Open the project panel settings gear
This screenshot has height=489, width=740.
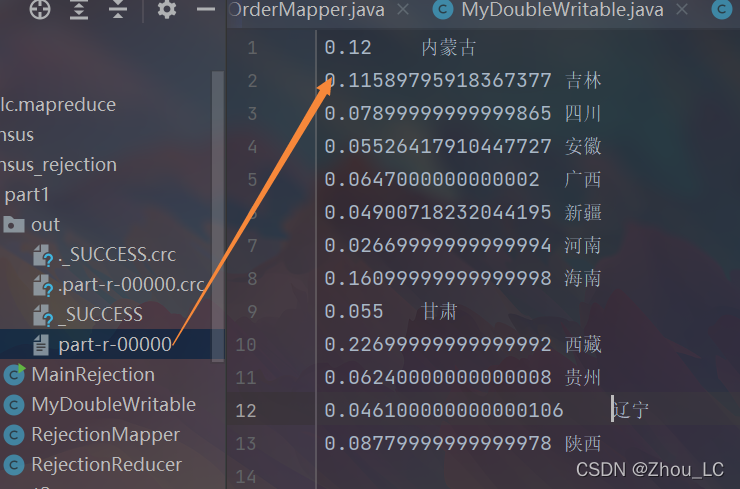point(167,9)
